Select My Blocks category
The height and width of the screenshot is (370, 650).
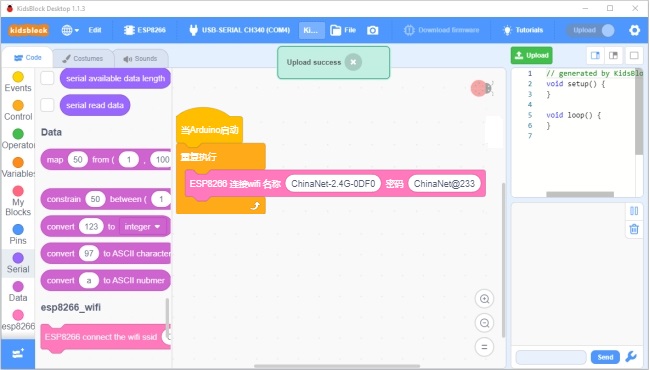pos(18,201)
